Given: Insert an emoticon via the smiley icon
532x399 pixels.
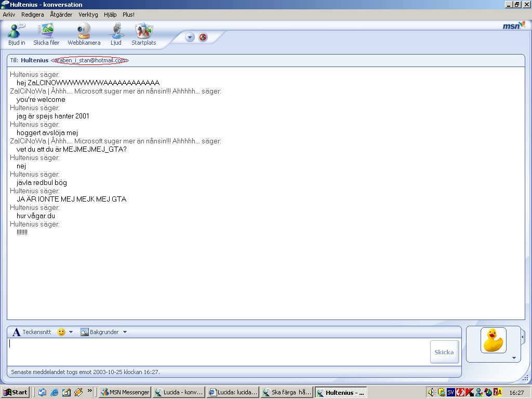Looking at the screenshot, I should coord(61,332).
